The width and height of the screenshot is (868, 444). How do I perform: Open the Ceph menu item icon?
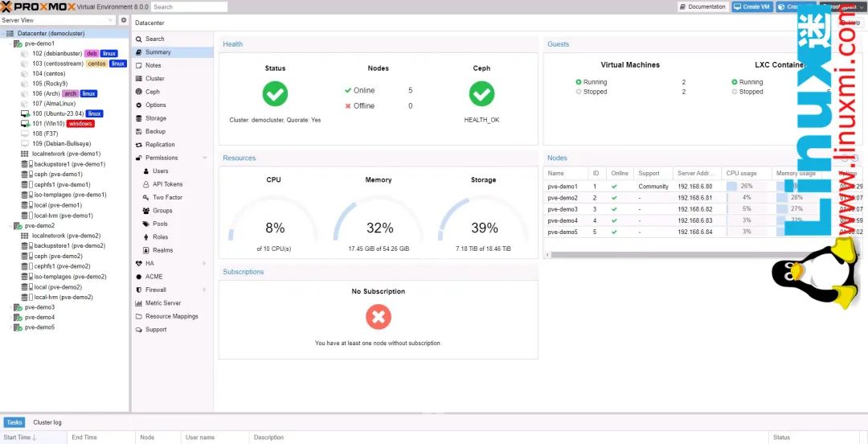pyautogui.click(x=139, y=92)
